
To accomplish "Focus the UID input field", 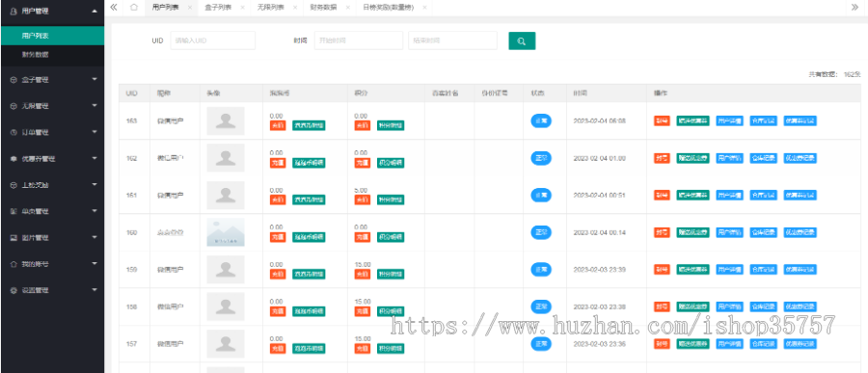I will tap(212, 40).
